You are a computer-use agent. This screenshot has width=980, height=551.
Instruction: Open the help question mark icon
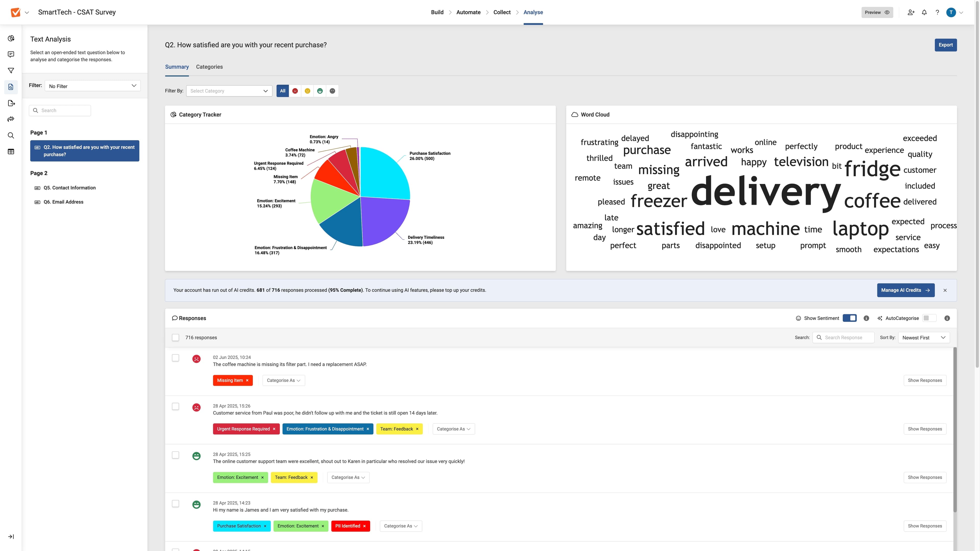[937, 12]
